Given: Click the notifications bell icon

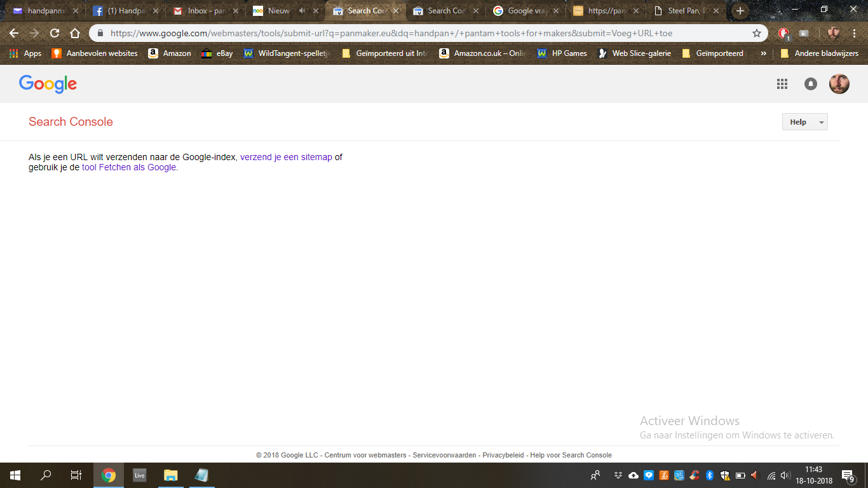Looking at the screenshot, I should coord(810,84).
